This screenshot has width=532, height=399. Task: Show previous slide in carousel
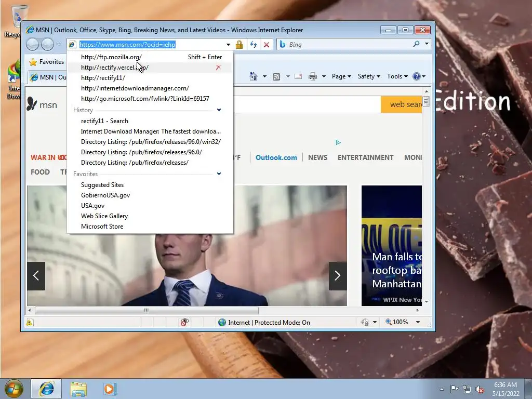click(x=36, y=276)
